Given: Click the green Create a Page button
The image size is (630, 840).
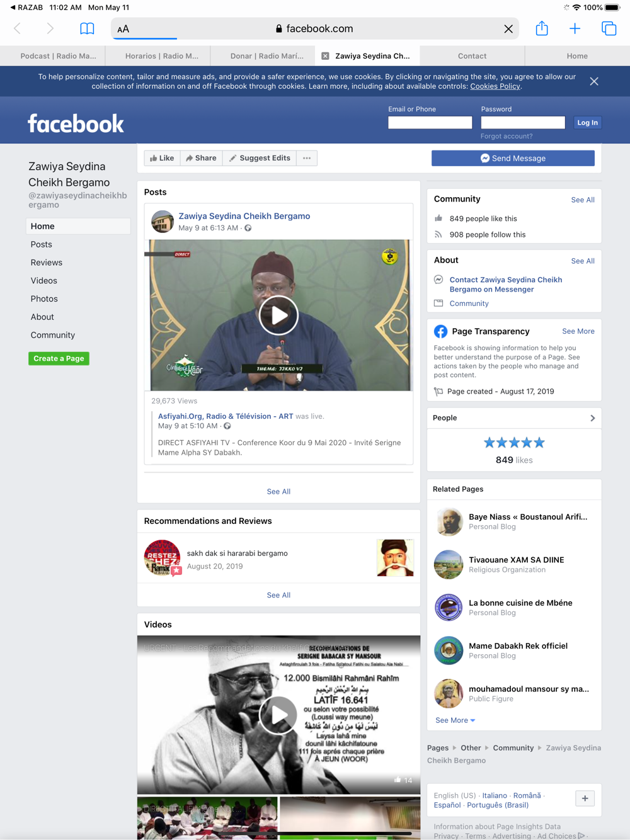Looking at the screenshot, I should point(59,358).
